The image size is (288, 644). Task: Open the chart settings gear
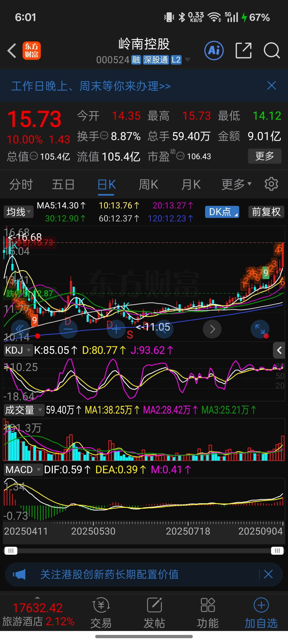(x=271, y=184)
